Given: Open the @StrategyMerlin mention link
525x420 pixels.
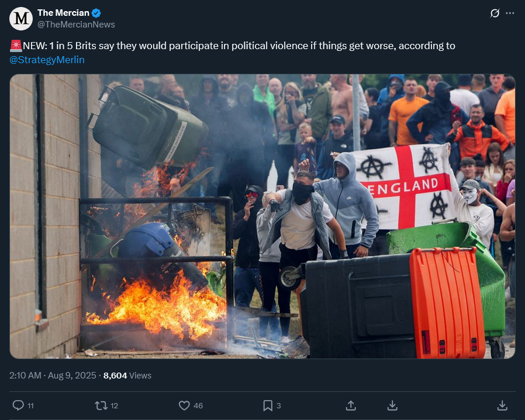Looking at the screenshot, I should point(47,60).
